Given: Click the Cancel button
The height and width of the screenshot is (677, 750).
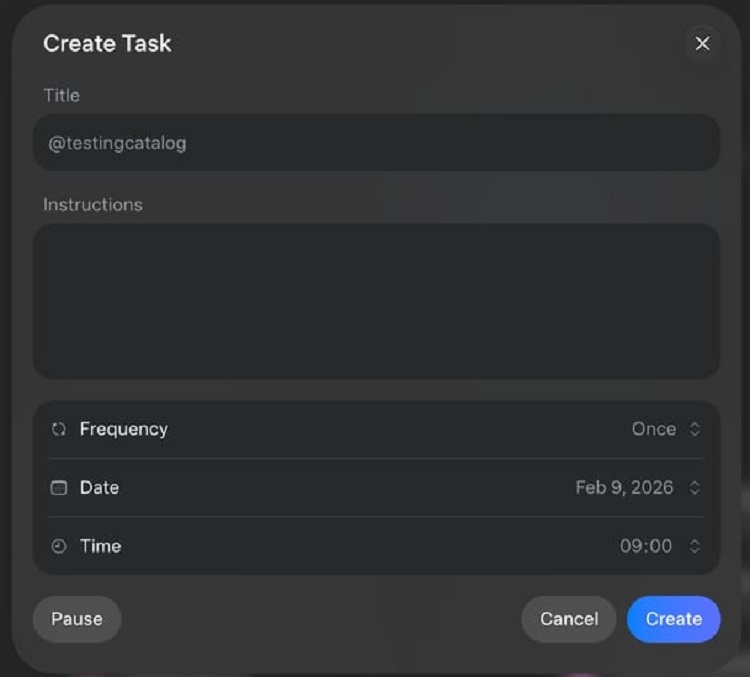Looking at the screenshot, I should (569, 619).
